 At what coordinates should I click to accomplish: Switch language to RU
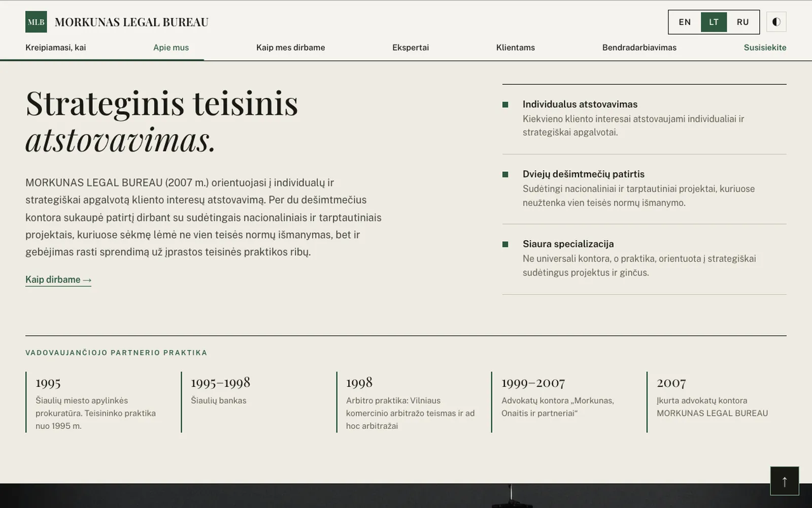[x=743, y=22]
